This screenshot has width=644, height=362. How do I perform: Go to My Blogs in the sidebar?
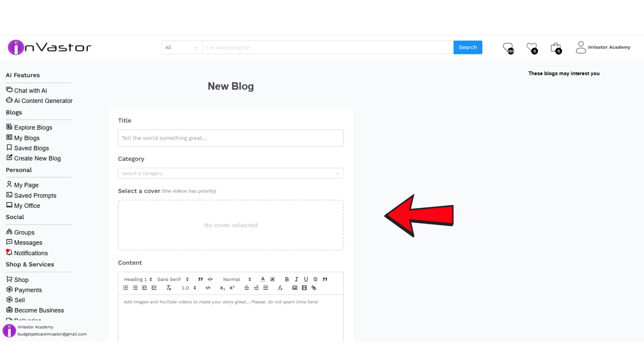(26, 138)
